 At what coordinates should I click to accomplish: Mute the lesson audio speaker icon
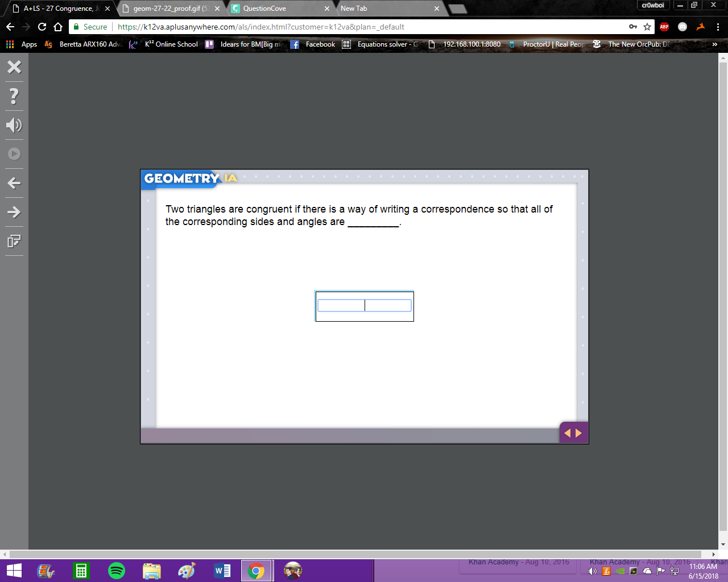[x=14, y=125]
